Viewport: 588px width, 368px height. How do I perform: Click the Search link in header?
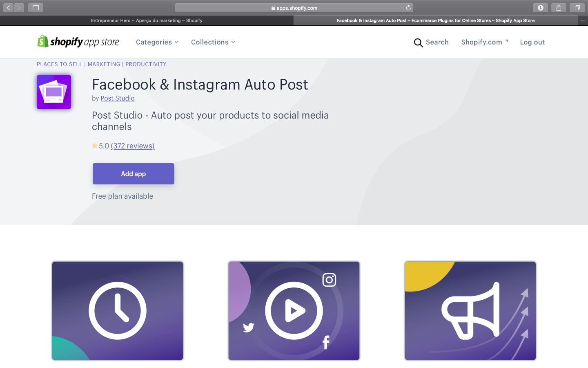[437, 42]
